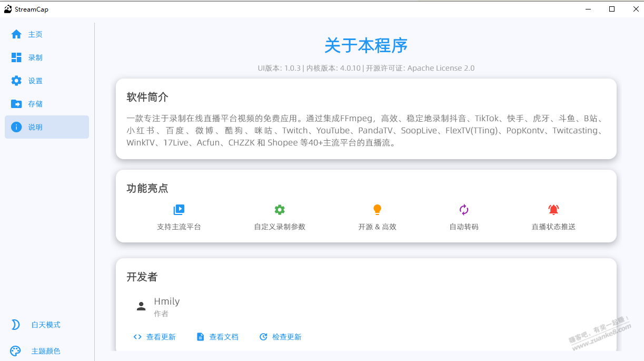Switch theme using 白天模式

click(46, 325)
